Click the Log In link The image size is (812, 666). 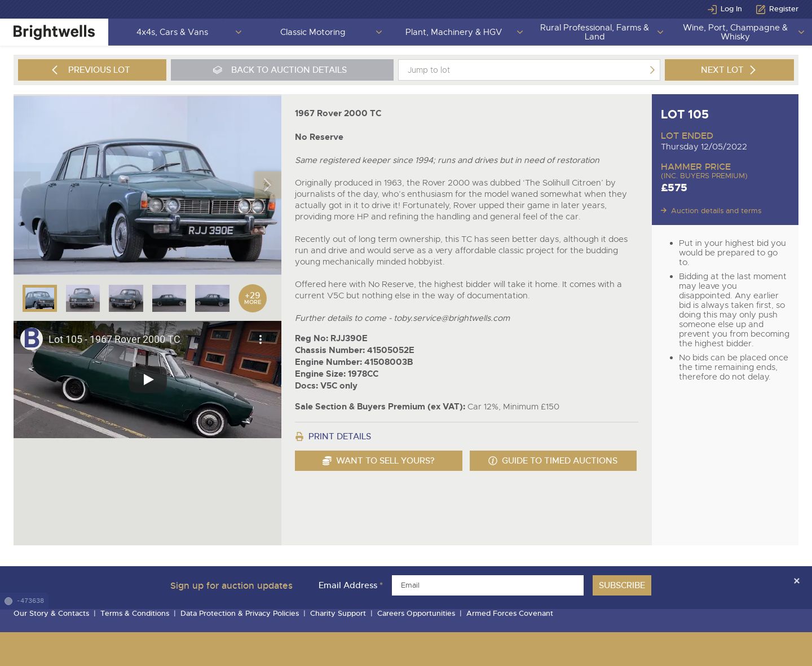pos(731,9)
